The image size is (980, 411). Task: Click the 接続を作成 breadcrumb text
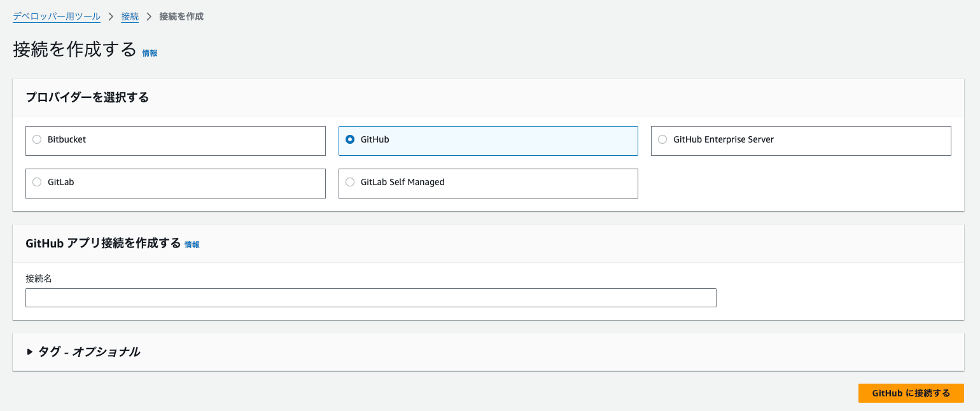(181, 17)
